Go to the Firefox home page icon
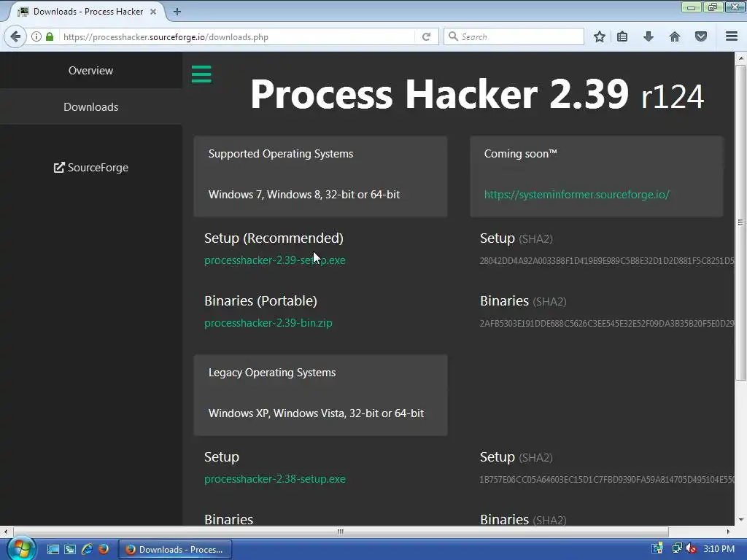Image resolution: width=747 pixels, height=560 pixels. (x=675, y=36)
